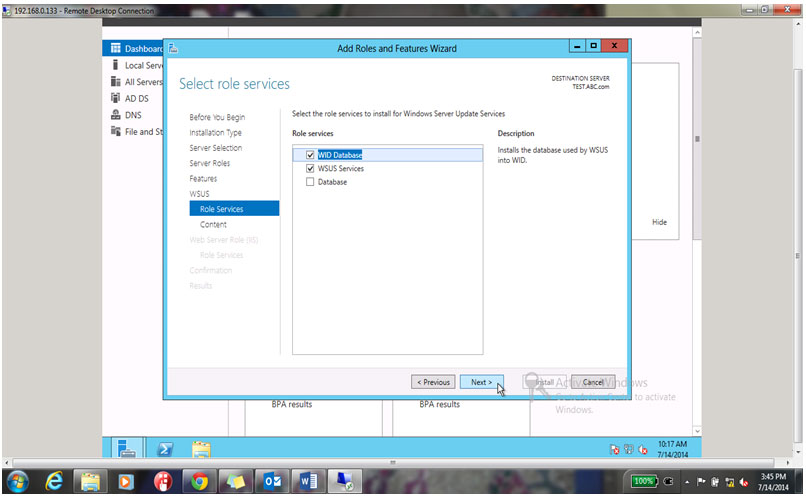
Task: Open Windows Media Player on host taskbar
Action: (x=125, y=482)
